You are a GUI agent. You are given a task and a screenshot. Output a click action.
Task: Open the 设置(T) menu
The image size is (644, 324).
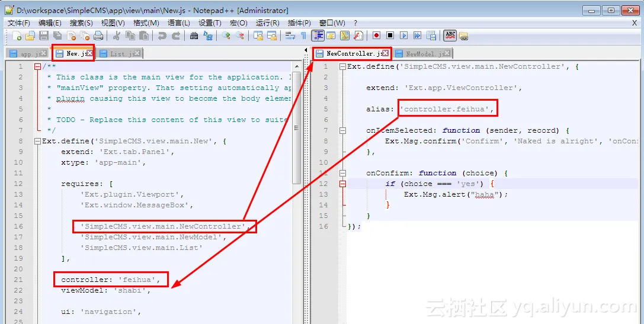(x=210, y=23)
